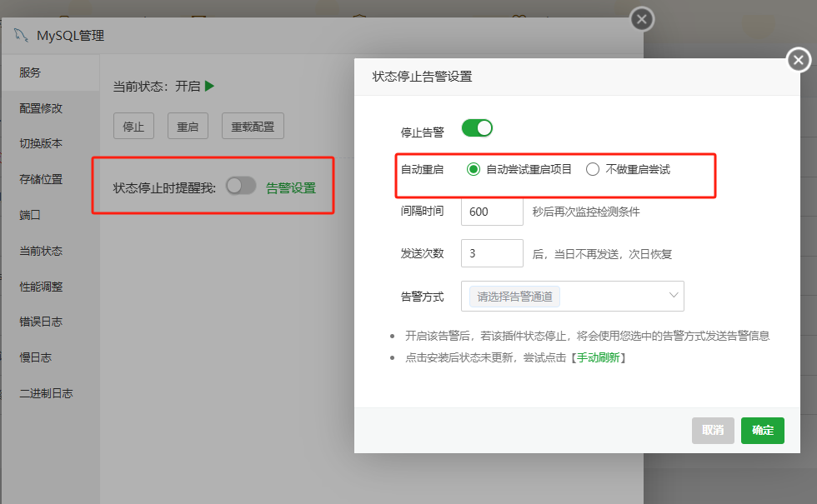
Task: Open the 服务 tab in sidebar
Action: 51,72
